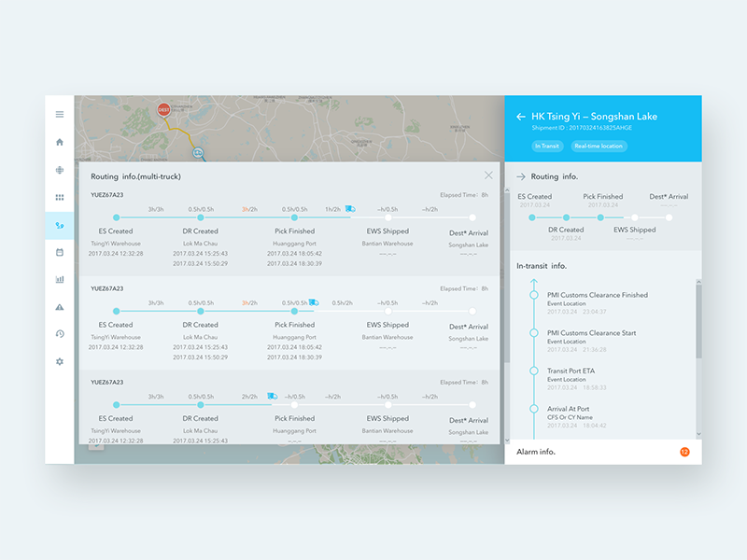Go to Home via sidebar icon
Viewport: 747px width, 560px height.
tap(60, 142)
